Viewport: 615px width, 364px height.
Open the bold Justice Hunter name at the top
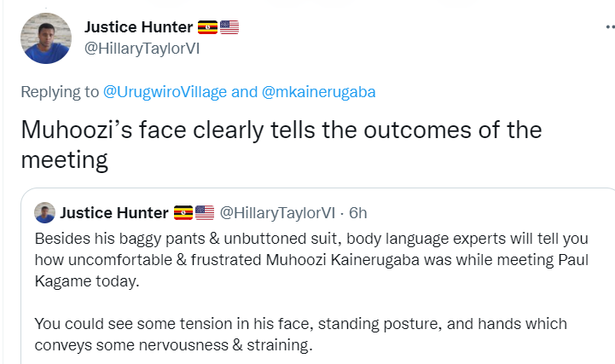pos(138,27)
